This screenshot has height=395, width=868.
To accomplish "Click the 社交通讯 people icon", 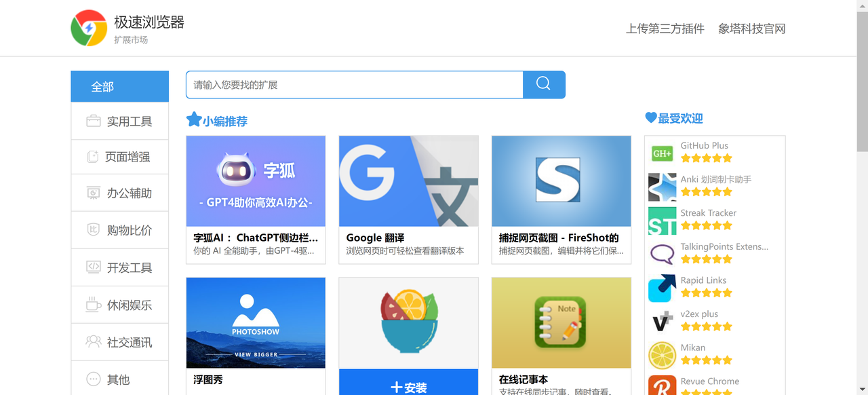I will (94, 341).
